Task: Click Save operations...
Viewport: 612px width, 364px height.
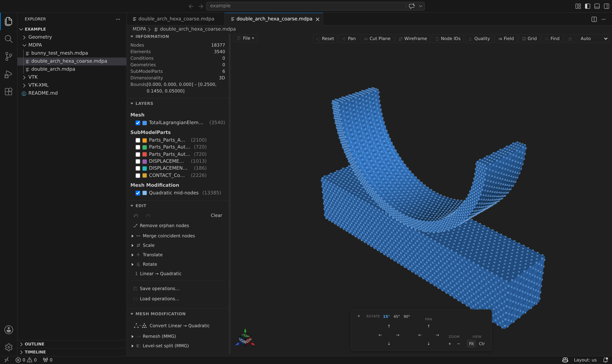Action: pos(160,289)
